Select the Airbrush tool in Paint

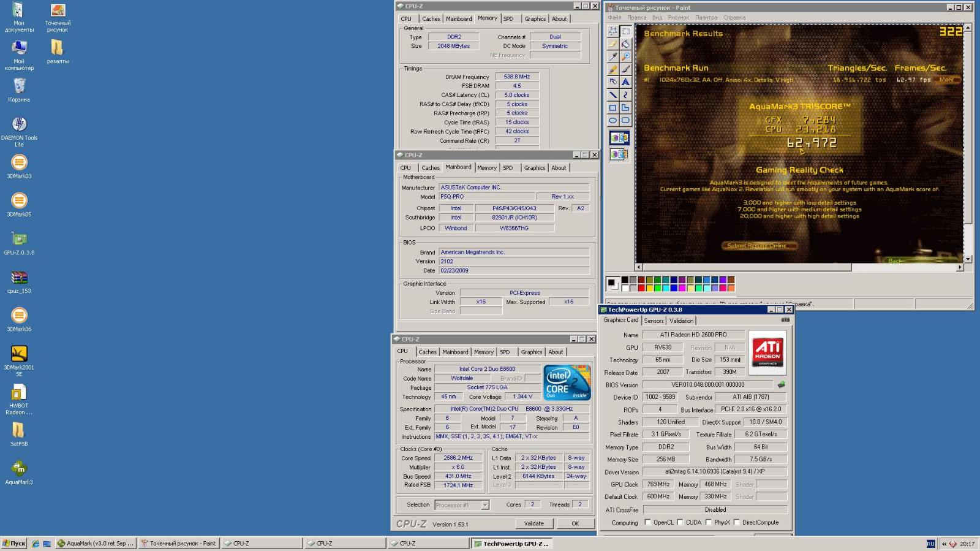click(612, 82)
